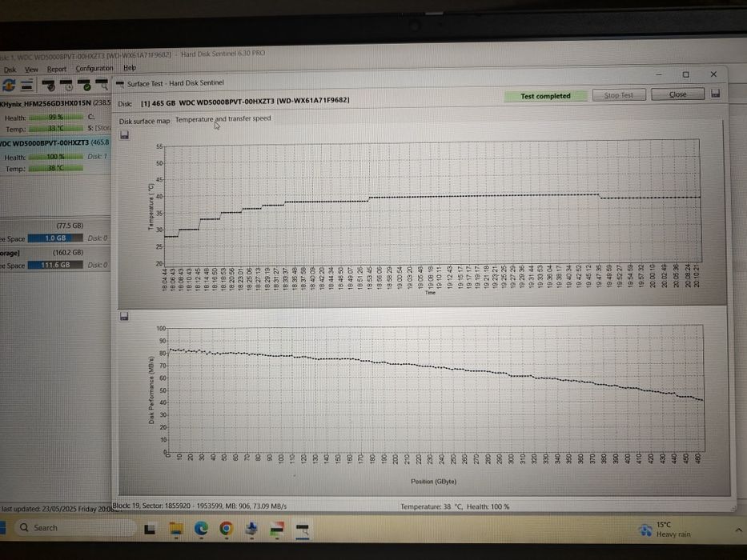Click the first disk-test toolbar icon
Screen dimensions: 747x560
tap(49, 86)
